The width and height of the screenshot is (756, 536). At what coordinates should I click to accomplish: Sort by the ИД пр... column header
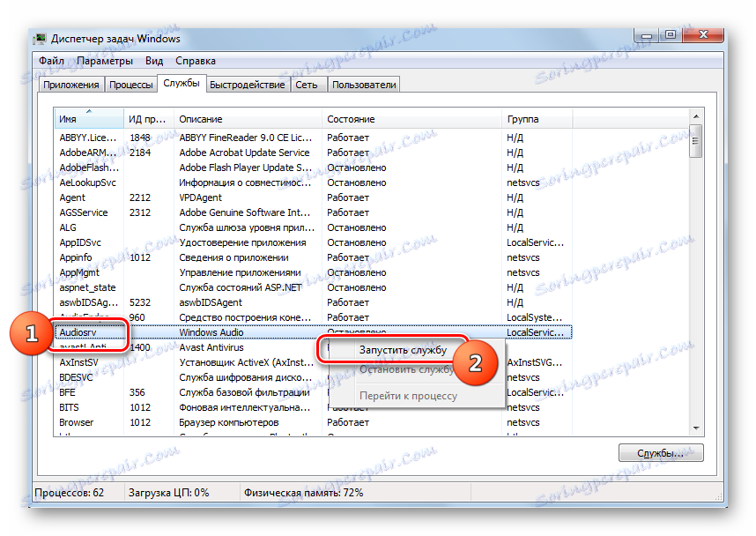[149, 119]
